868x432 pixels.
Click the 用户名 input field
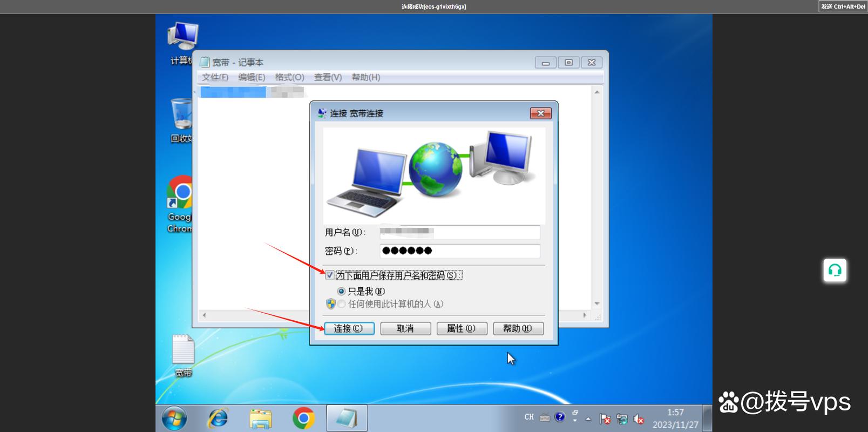[459, 232]
